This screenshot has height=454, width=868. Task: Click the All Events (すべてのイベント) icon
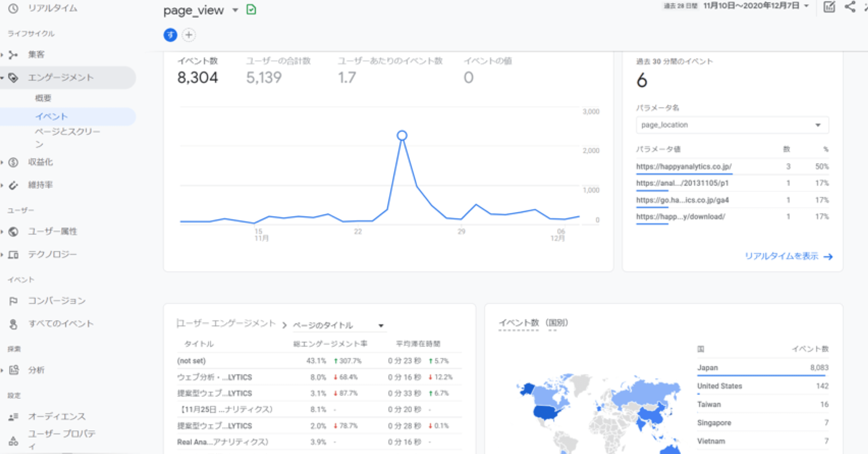13,324
